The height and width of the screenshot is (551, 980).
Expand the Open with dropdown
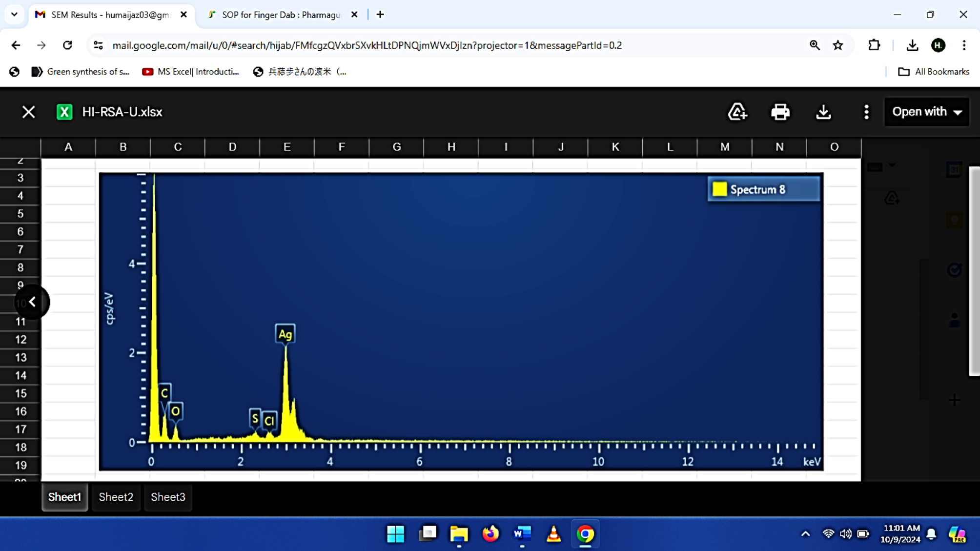coord(927,112)
